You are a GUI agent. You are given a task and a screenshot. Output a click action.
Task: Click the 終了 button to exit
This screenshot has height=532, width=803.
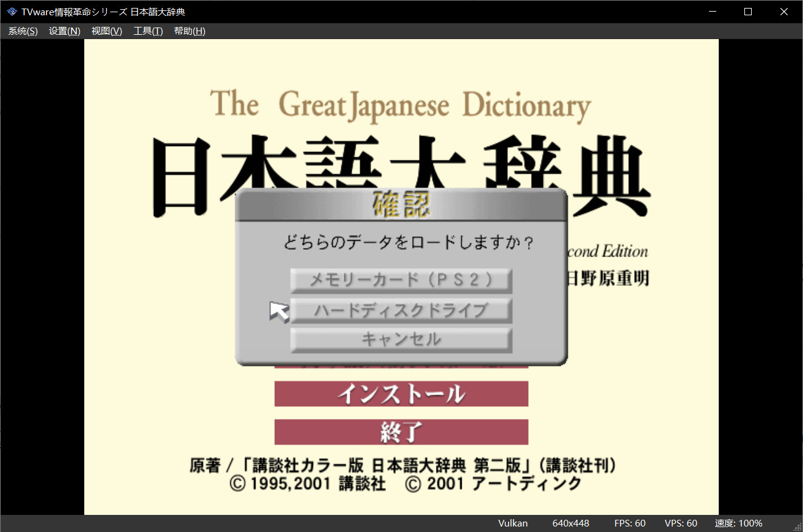[x=401, y=432]
